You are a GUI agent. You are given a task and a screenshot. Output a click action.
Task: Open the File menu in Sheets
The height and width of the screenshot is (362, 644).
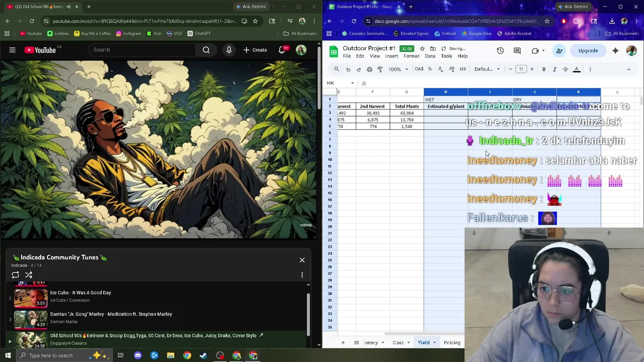[347, 56]
